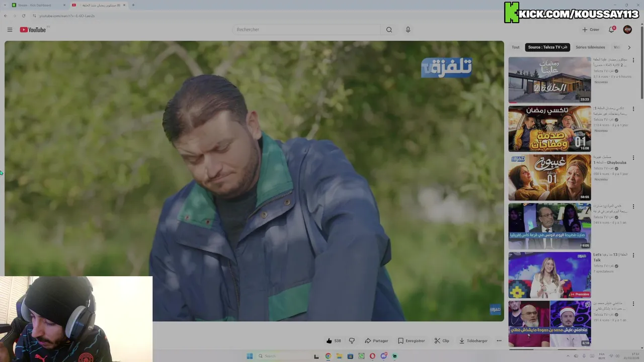Start voice search with microphone icon

click(408, 30)
